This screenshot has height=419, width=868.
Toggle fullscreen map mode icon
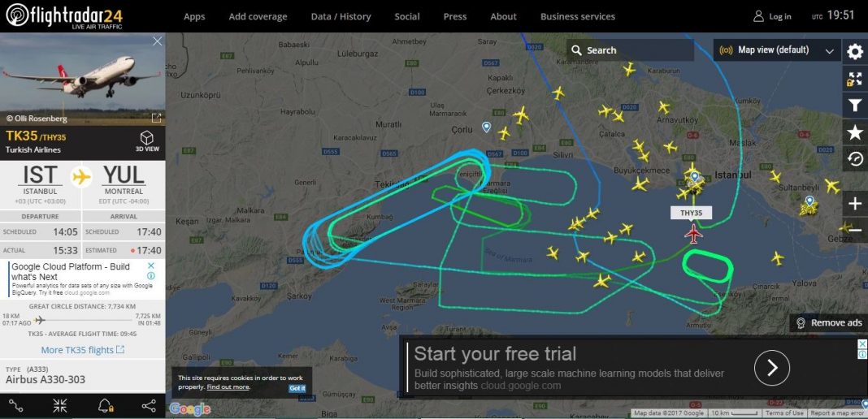click(x=855, y=79)
